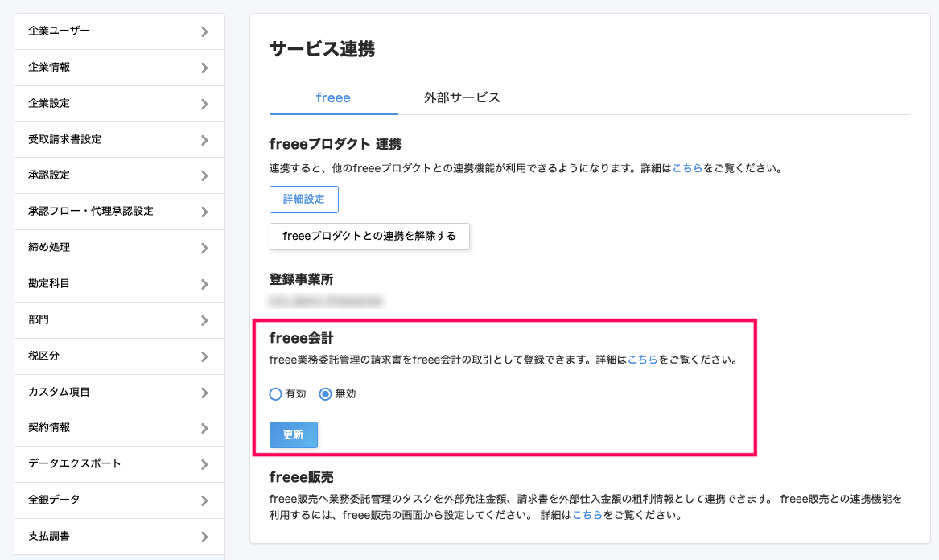Screen dimensions: 939x560
Task: Click the サービス連携 page heading
Action: pos(322,48)
